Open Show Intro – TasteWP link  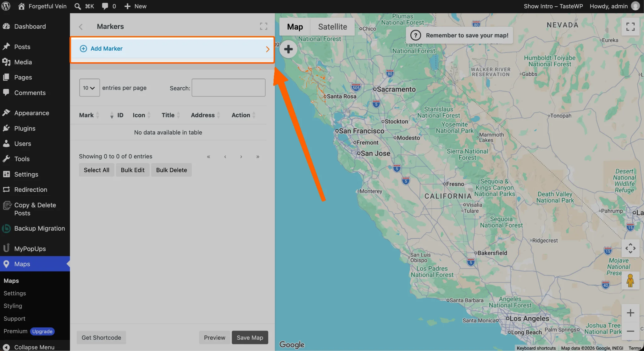click(553, 6)
